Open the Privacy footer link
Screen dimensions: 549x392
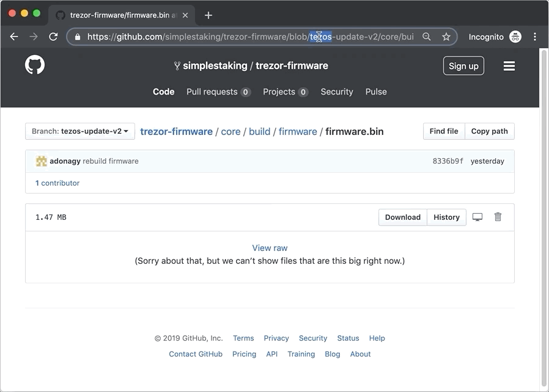click(x=276, y=338)
